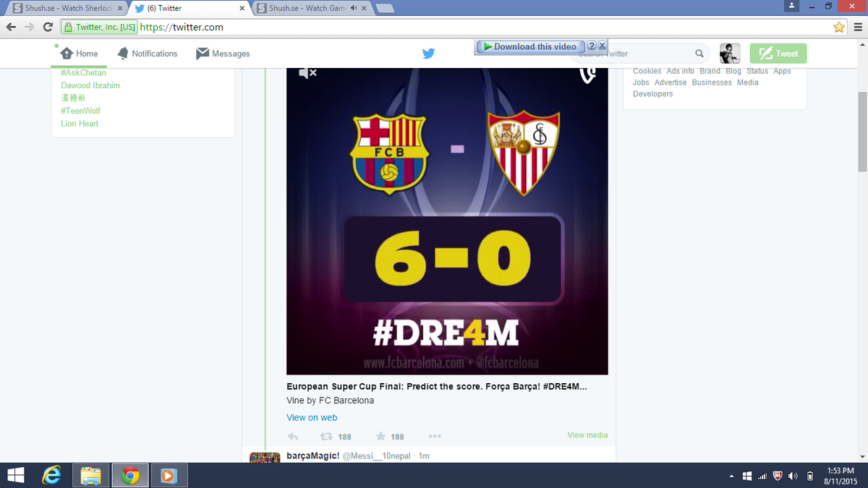868x488 pixels.
Task: Open the media player taskbar icon
Action: (x=168, y=475)
